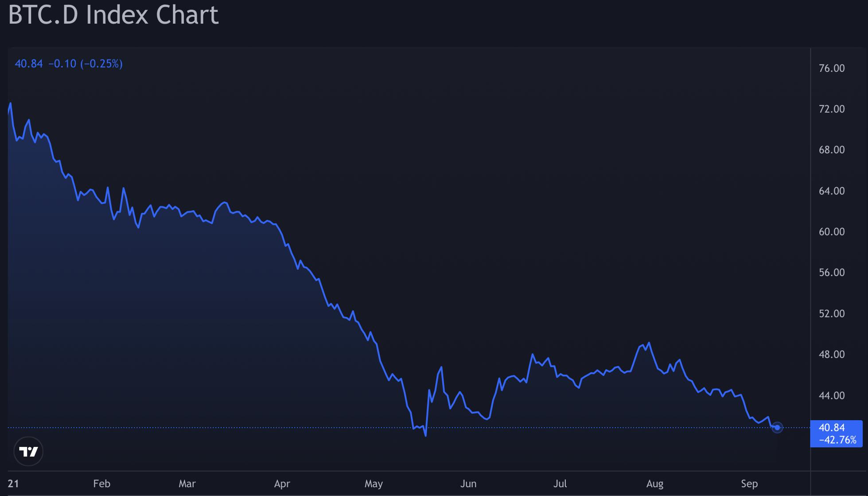Screen dimensions: 868x496
Task: Select the Jul label on time axis
Action: (560, 484)
